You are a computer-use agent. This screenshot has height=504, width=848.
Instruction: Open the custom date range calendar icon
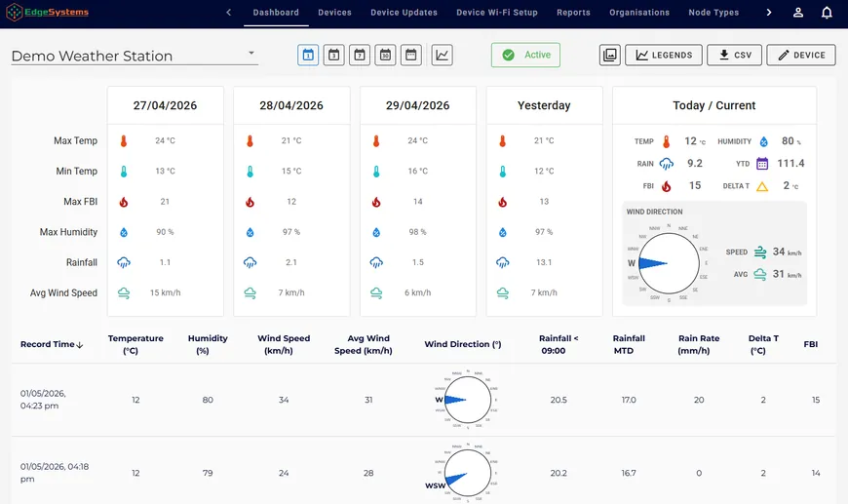click(x=411, y=56)
